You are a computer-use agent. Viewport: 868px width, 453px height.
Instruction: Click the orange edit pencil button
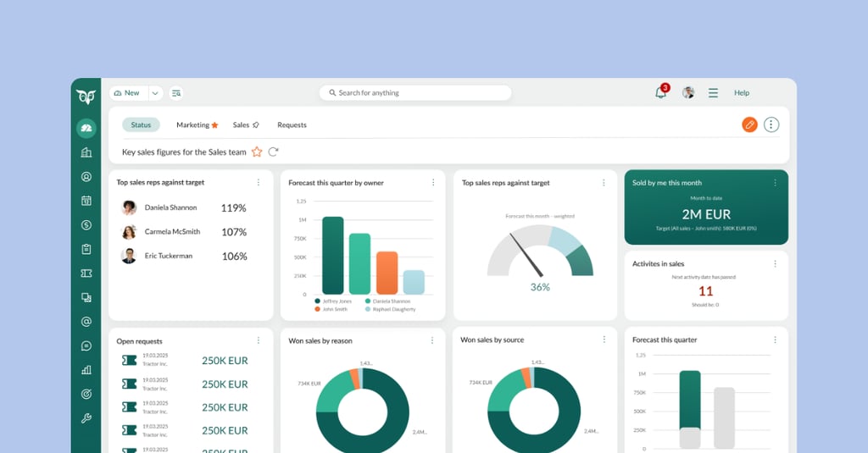[x=749, y=125]
